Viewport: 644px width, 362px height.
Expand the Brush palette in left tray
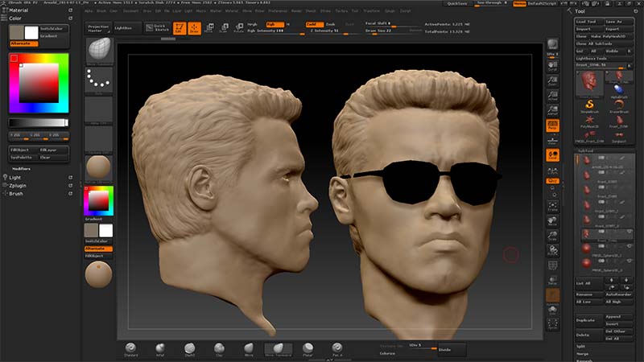[16, 194]
